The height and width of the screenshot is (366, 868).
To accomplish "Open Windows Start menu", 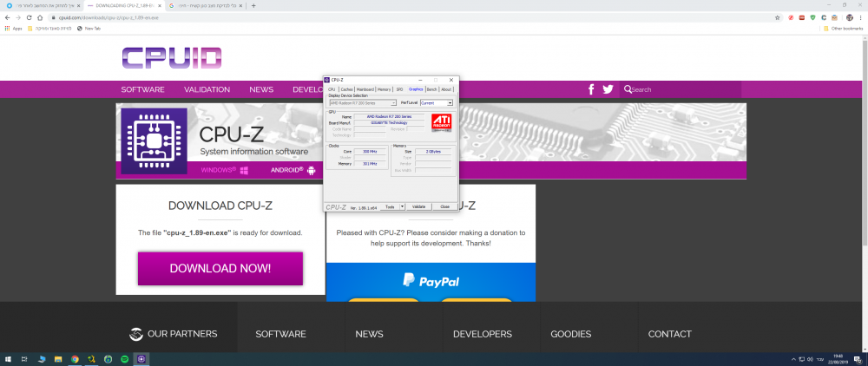I will (8, 359).
